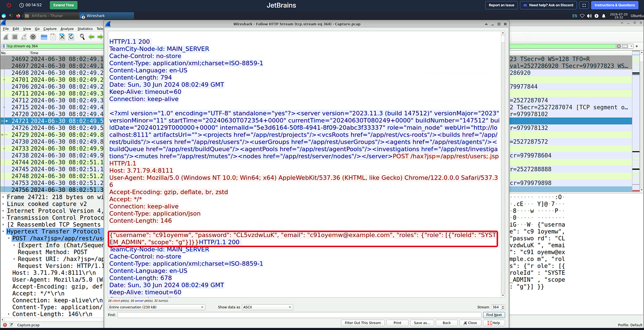Viewport: 644px width, 330px height.
Task: Select packet 24729 in the packet list
Action: click(x=52, y=135)
